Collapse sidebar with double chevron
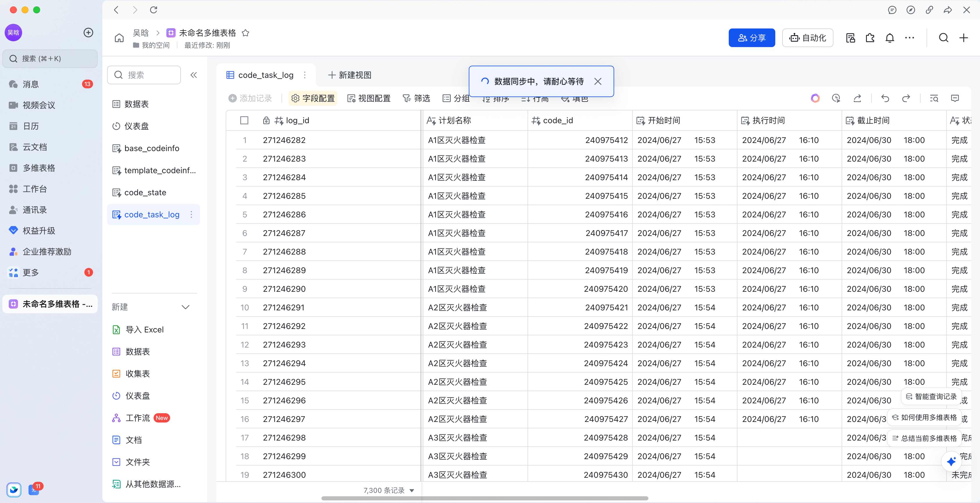This screenshot has width=980, height=503. (194, 75)
